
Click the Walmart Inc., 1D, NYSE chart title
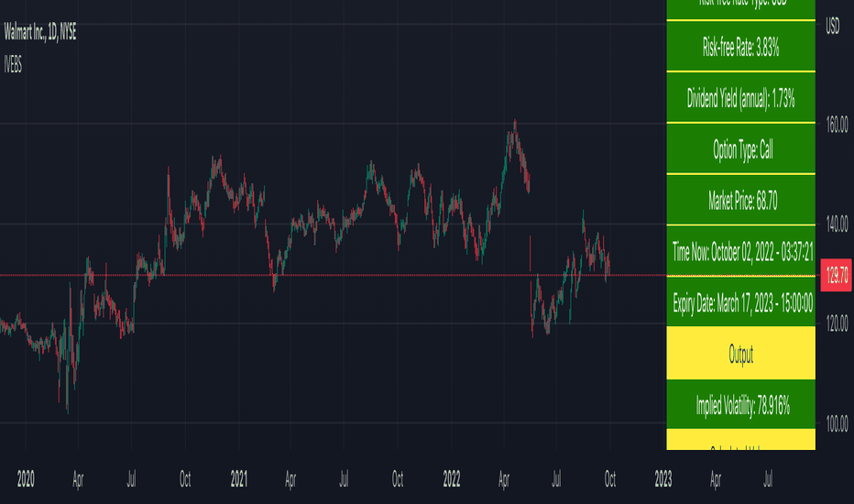40,32
